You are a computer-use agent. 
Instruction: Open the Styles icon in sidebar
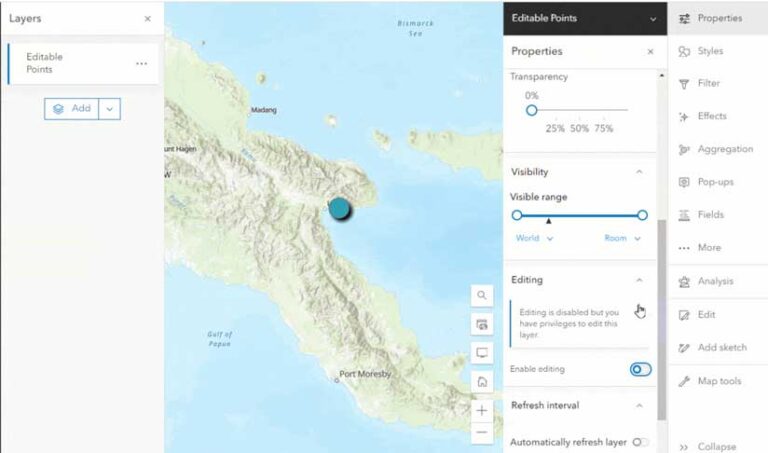pos(684,51)
